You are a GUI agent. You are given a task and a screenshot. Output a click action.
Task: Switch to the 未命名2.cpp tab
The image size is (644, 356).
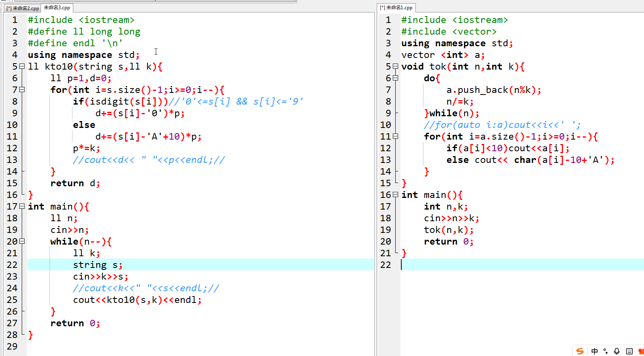point(23,8)
